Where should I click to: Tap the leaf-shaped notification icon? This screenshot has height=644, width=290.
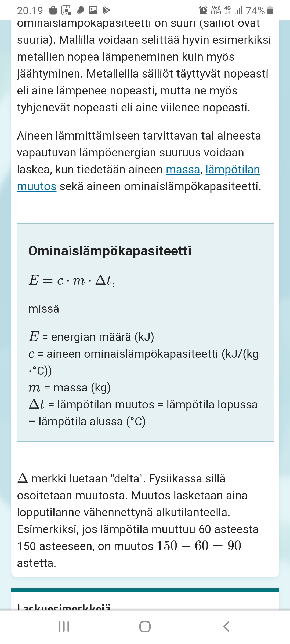(x=80, y=10)
